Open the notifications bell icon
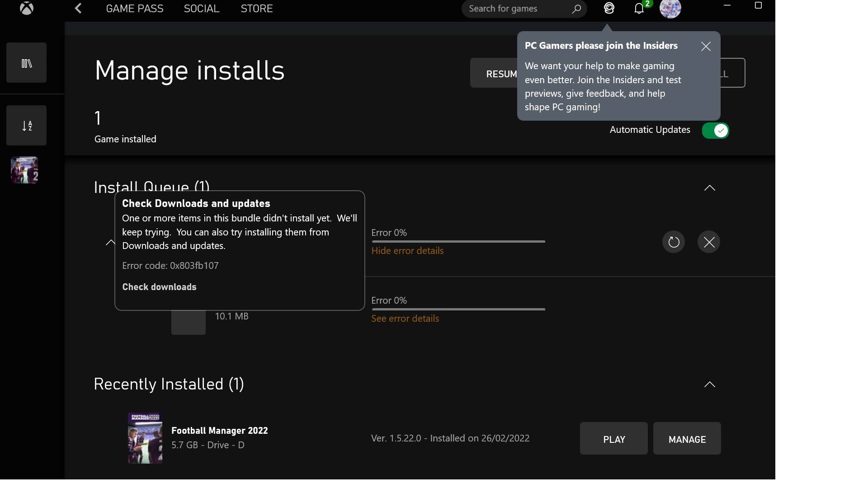The height and width of the screenshot is (488, 868). pos(639,9)
